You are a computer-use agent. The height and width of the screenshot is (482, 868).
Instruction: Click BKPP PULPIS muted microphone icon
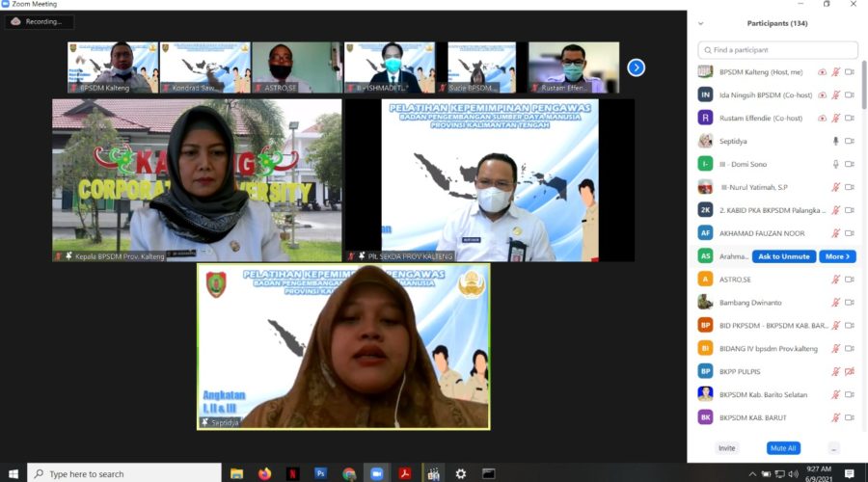836,372
